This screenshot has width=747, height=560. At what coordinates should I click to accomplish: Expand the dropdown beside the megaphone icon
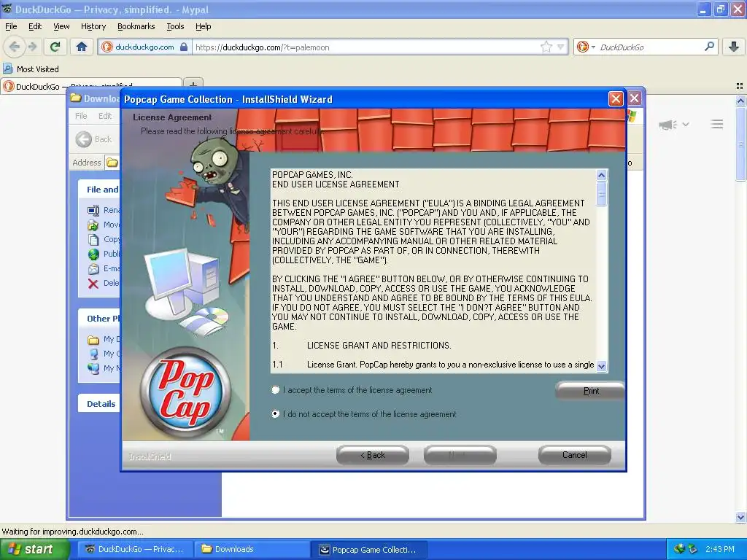[686, 124]
